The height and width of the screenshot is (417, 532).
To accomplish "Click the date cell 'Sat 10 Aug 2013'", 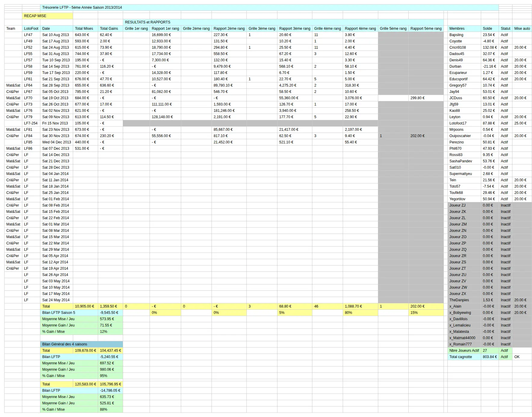I will 57,35.
